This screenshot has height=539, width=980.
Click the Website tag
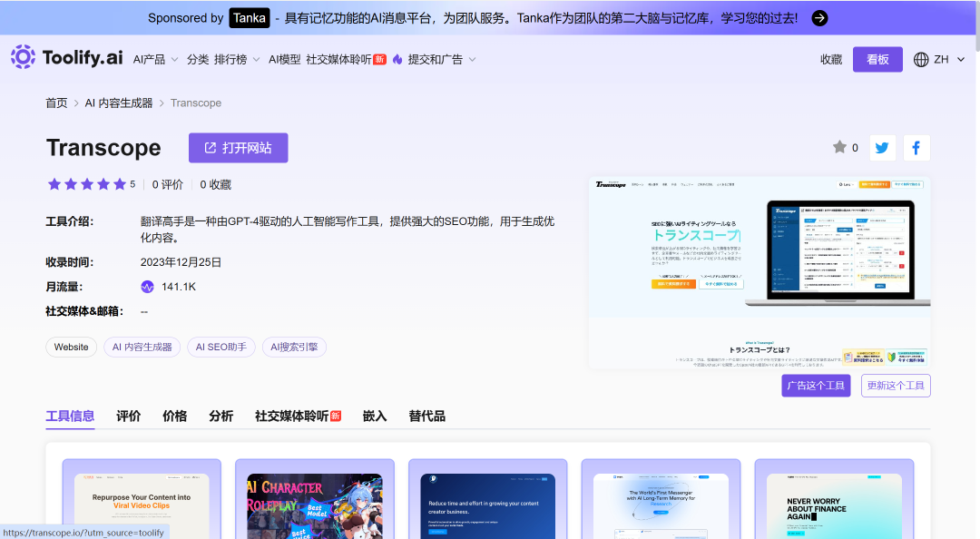tap(72, 347)
